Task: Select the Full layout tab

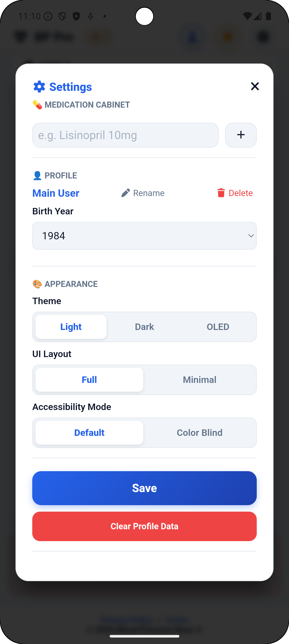Action: (89, 379)
